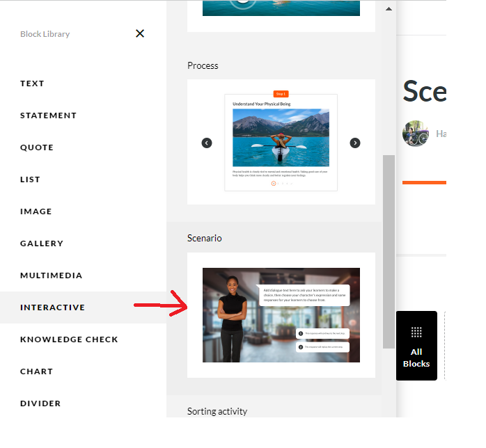Viewport: 486px width, 448px height.
Task: Select the DIVIDER block category
Action: pyautogui.click(x=40, y=403)
